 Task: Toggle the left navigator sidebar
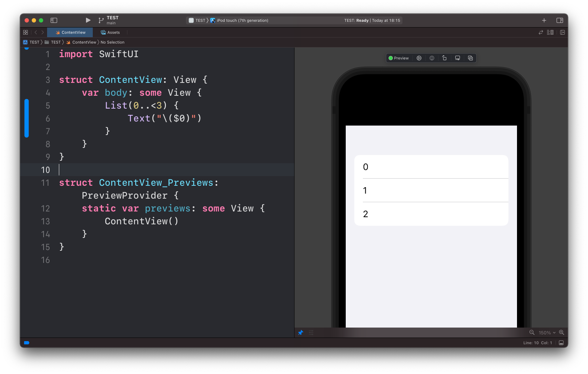[54, 20]
